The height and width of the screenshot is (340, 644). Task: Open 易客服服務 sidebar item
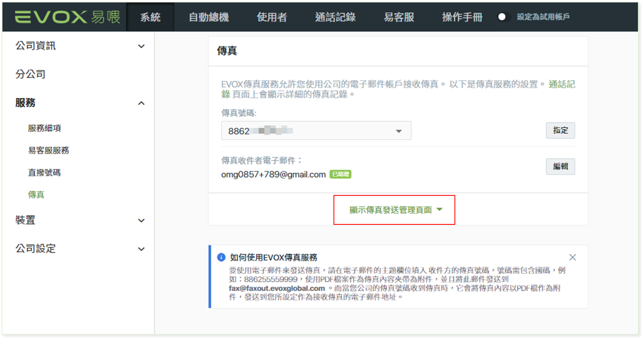tap(48, 150)
